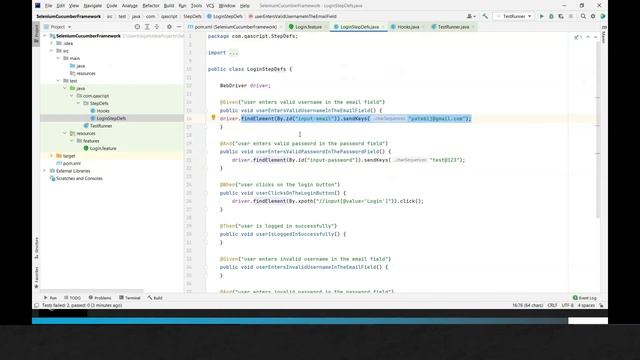The width and height of the screenshot is (640, 360).
Task: Run with coverage icon in toolbar
Action: 561,16
